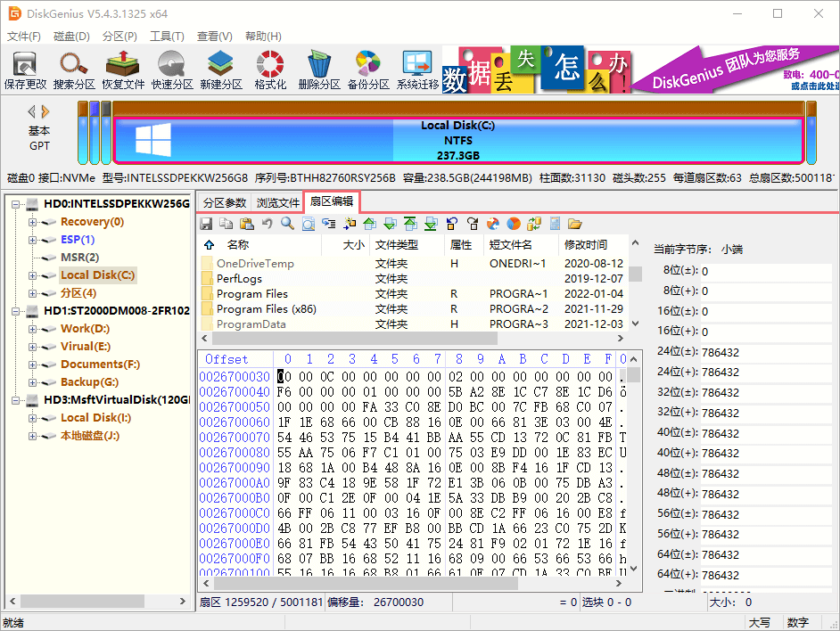Launch the 恢复文件 file recovery tool

[x=123, y=70]
